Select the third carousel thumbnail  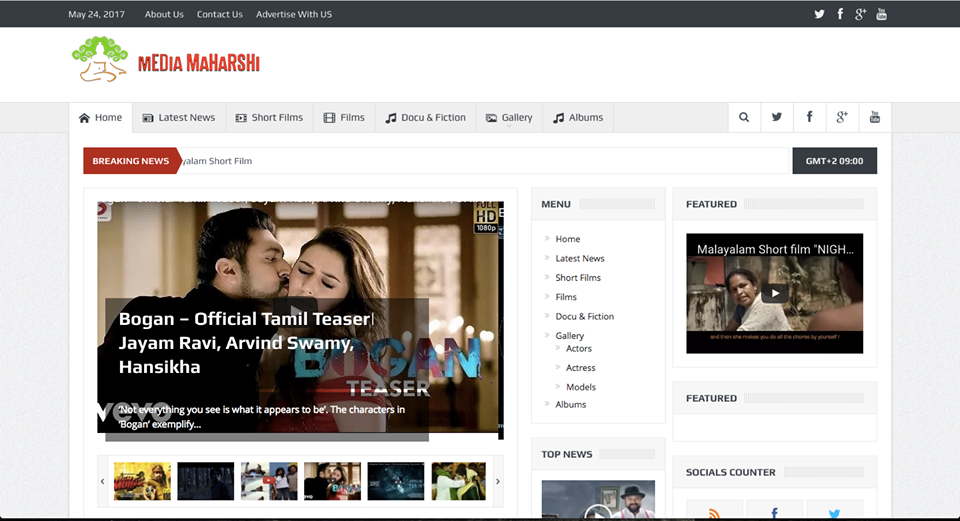click(269, 481)
